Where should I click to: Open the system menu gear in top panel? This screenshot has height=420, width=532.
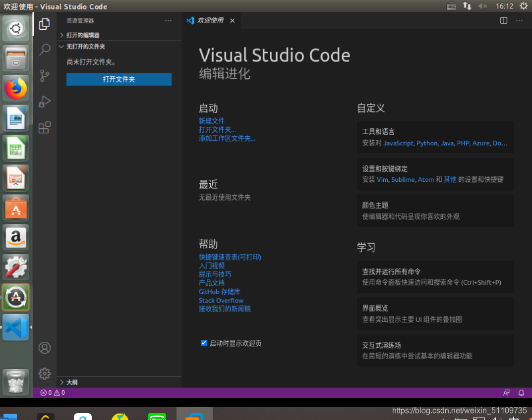pyautogui.click(x=523, y=6)
